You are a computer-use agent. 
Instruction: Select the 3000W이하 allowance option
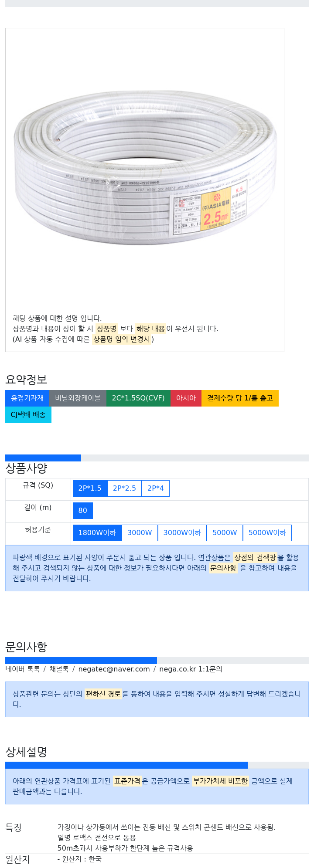coord(182,533)
